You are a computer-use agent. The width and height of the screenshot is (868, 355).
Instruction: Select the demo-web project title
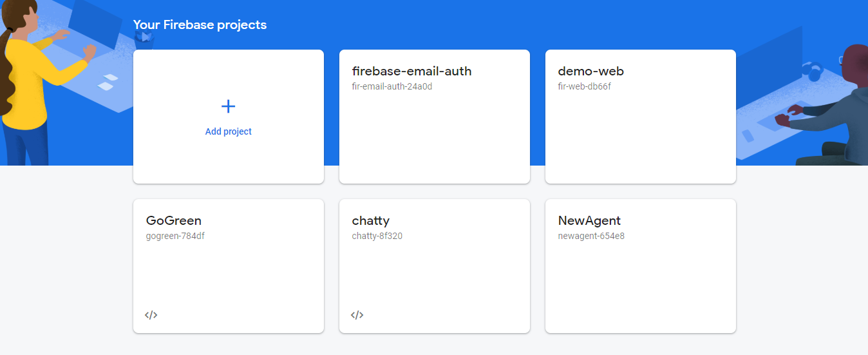(x=590, y=71)
